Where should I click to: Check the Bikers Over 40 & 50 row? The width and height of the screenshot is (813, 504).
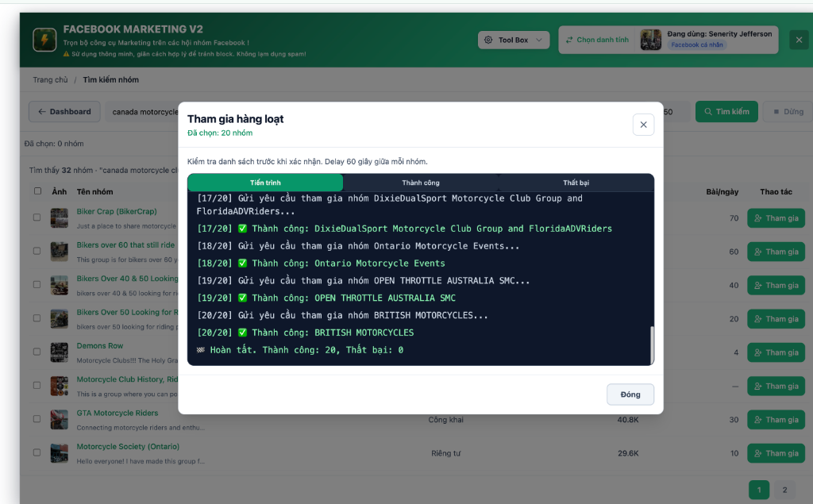[x=37, y=285]
